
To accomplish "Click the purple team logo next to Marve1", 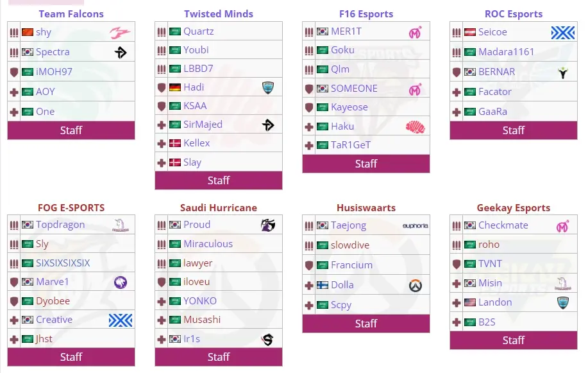I will 120,282.
